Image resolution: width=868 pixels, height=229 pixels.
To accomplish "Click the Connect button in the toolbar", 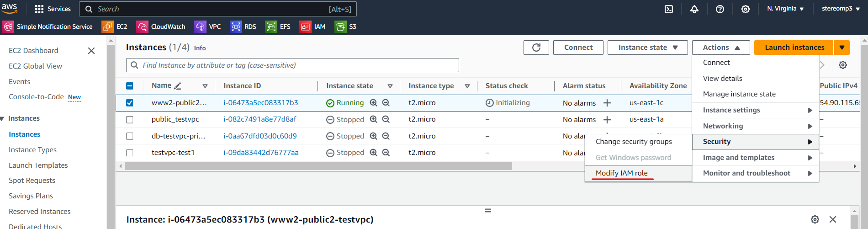I will [578, 48].
